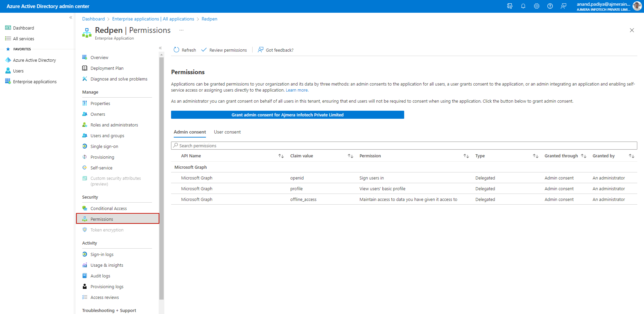644x314 pixels.
Task: Select the offline_access permission row
Action: (x=404, y=199)
